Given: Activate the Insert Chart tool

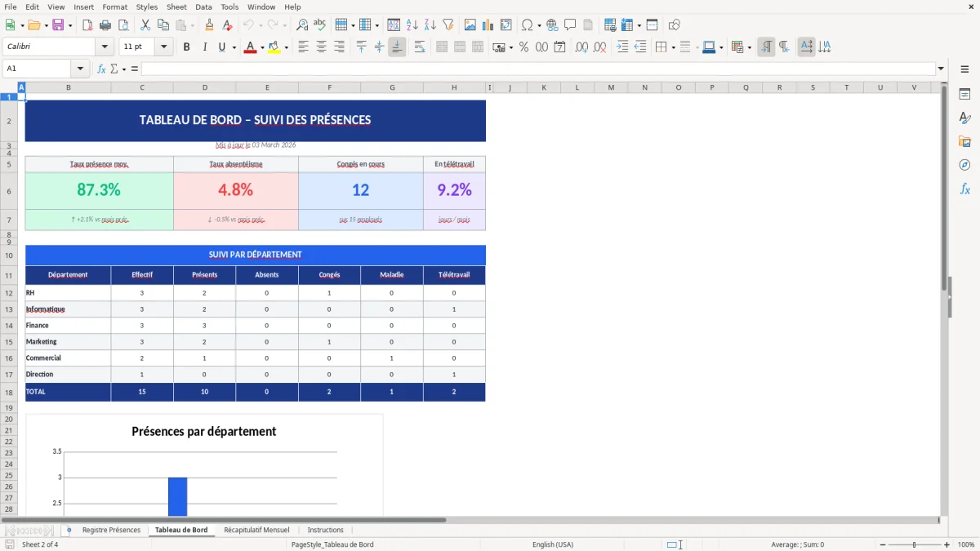Looking at the screenshot, I should pos(488,24).
